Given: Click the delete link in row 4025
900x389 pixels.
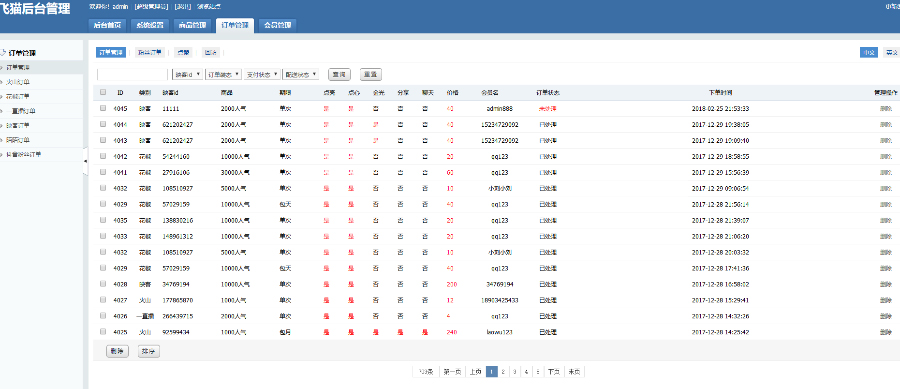Looking at the screenshot, I should 886,332.
